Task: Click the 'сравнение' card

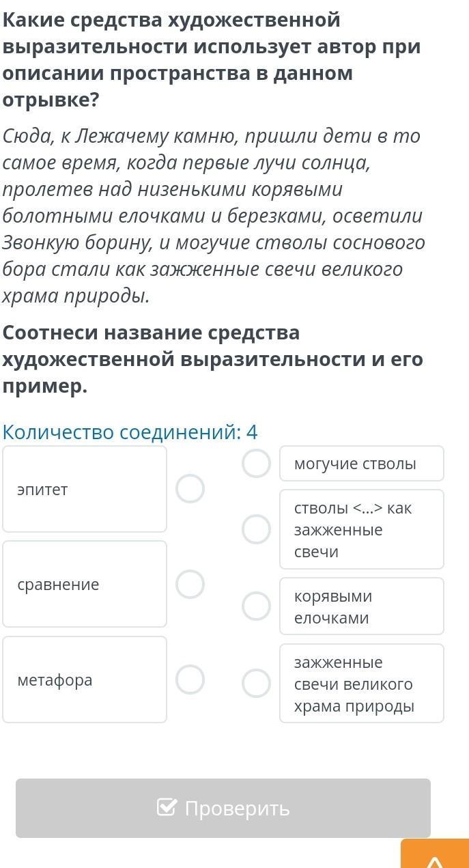Action: coord(85,584)
